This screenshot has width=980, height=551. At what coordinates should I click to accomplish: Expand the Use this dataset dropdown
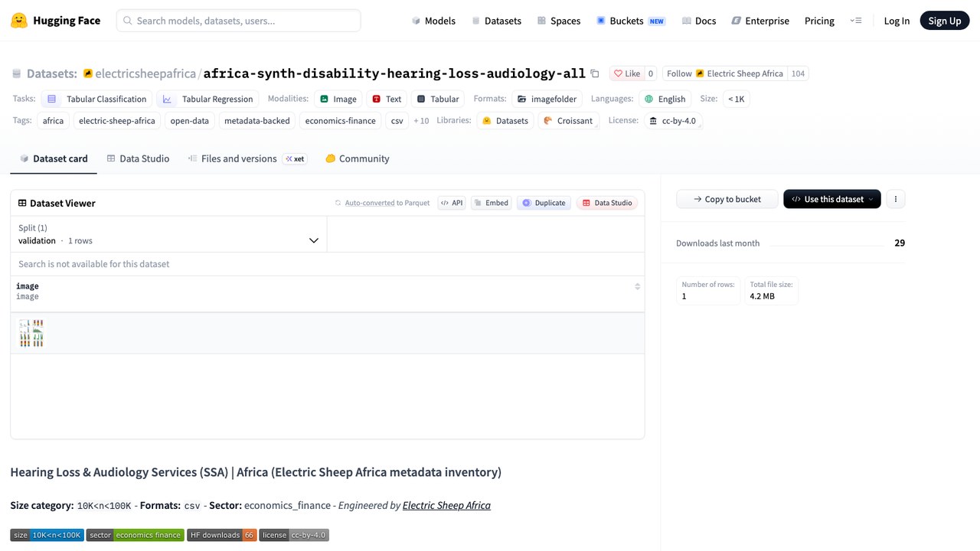(831, 199)
